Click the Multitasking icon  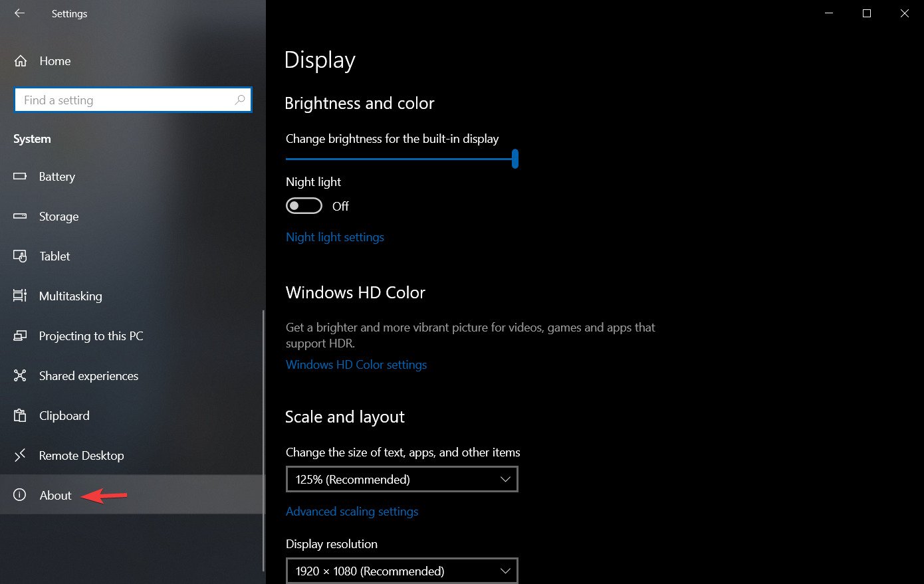(x=20, y=296)
